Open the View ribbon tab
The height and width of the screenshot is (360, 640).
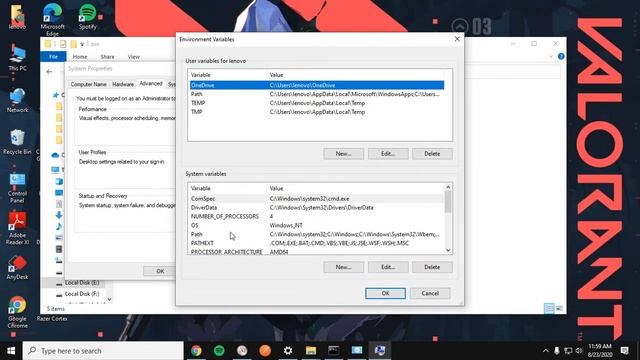[133, 57]
